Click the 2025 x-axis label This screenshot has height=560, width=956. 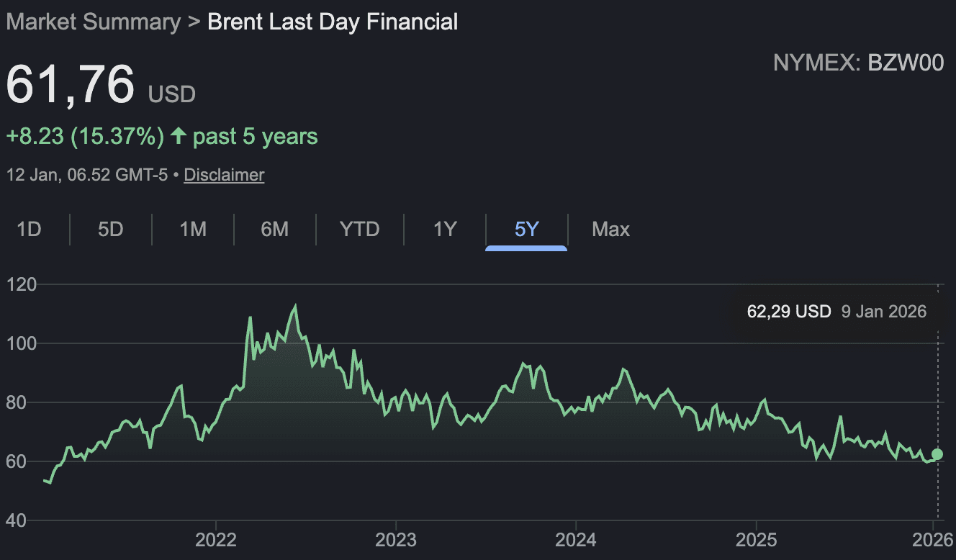[759, 539]
